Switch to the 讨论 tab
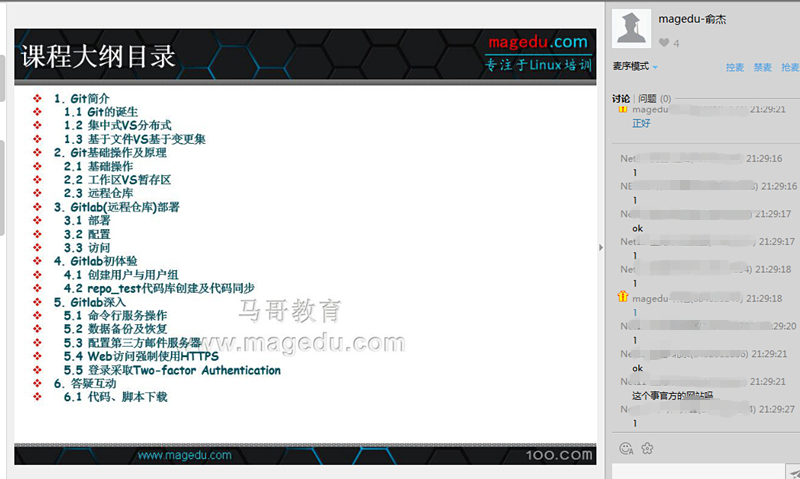 [x=621, y=99]
